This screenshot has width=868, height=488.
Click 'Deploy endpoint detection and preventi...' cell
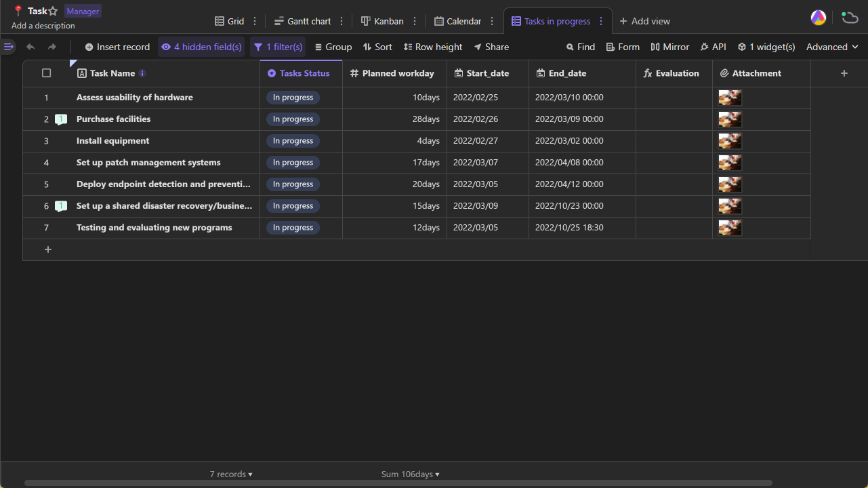[165, 184]
